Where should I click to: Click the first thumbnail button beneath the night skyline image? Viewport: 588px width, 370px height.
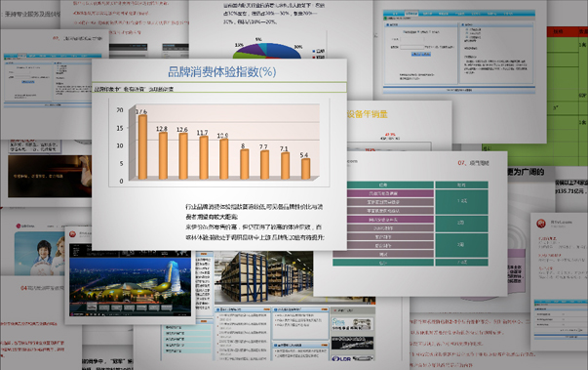92,308
